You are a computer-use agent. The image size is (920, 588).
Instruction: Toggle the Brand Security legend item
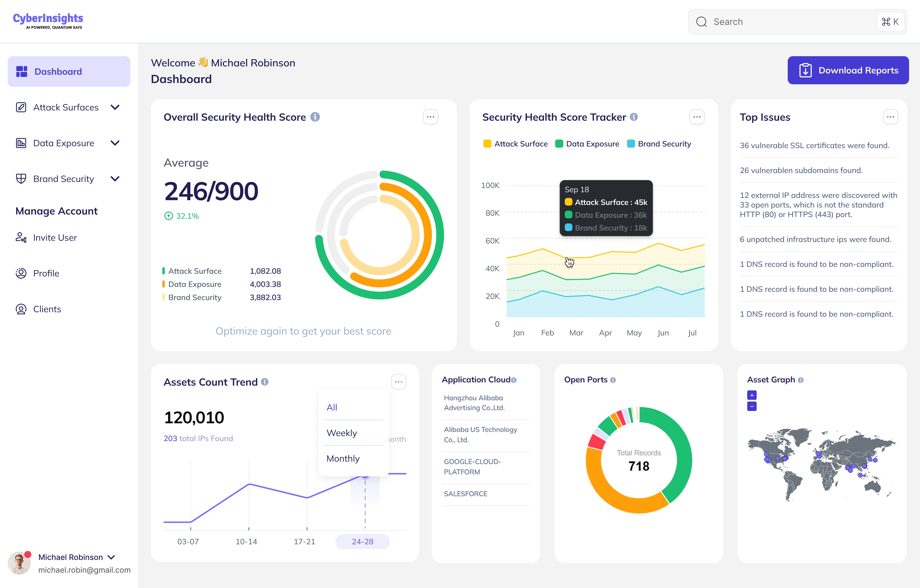pyautogui.click(x=659, y=143)
